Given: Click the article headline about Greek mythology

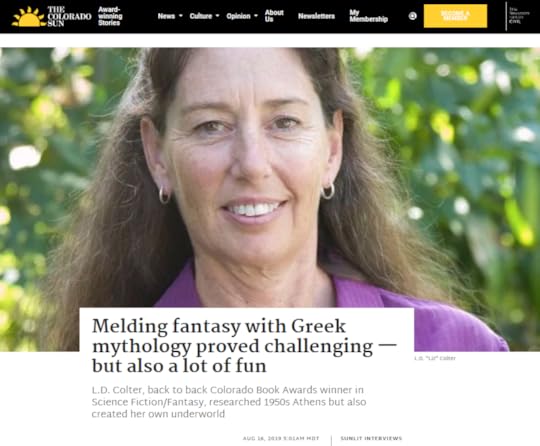Looking at the screenshot, I should pyautogui.click(x=245, y=346).
